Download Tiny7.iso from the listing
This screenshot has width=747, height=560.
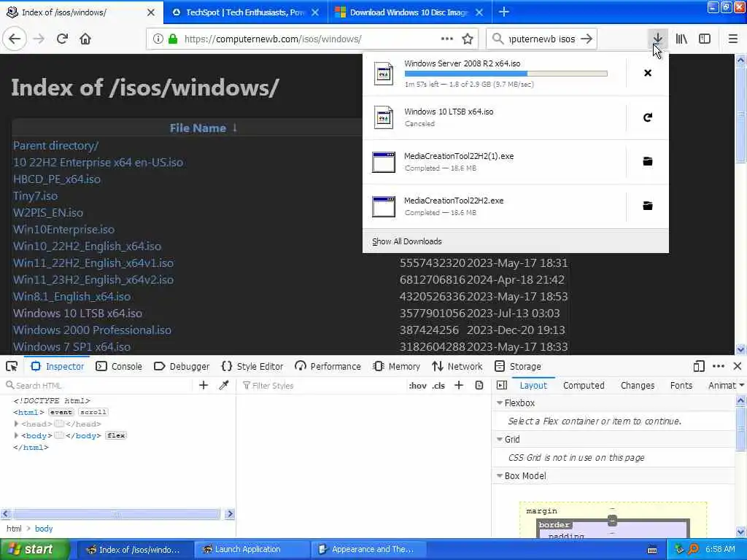coord(35,195)
